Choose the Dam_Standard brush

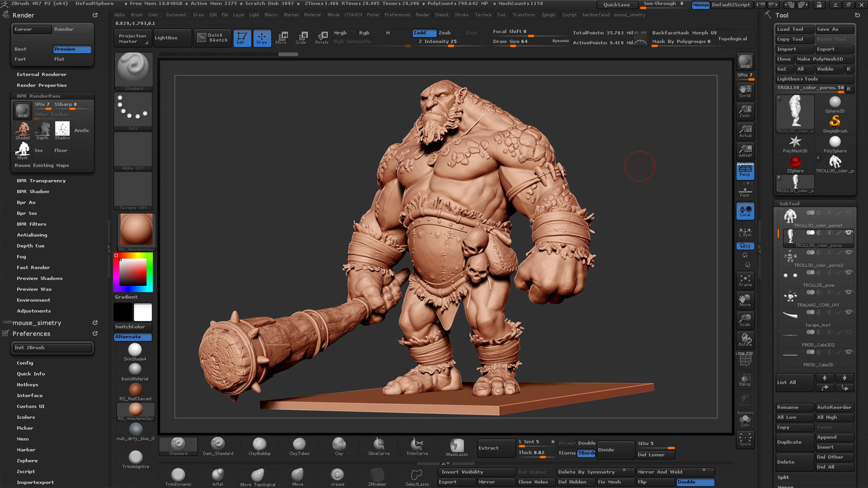[x=218, y=446]
